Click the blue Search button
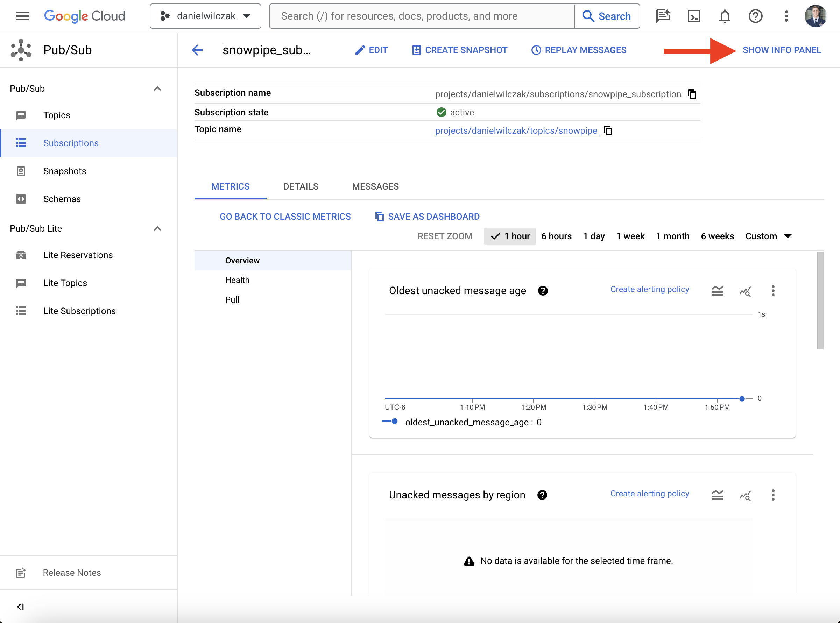This screenshot has height=623, width=840. tap(607, 16)
